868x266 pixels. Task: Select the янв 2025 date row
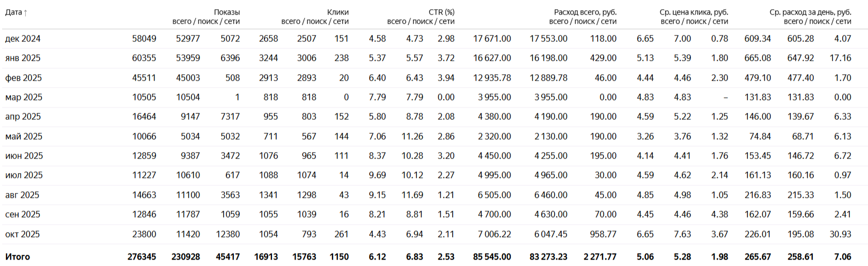[x=23, y=58]
